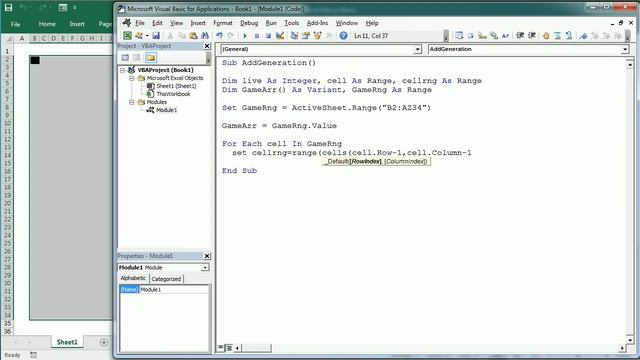Screen dimensions: 640x360
Task: Collapse the Microsoft Excel Objects folder
Action: pos(131,78)
